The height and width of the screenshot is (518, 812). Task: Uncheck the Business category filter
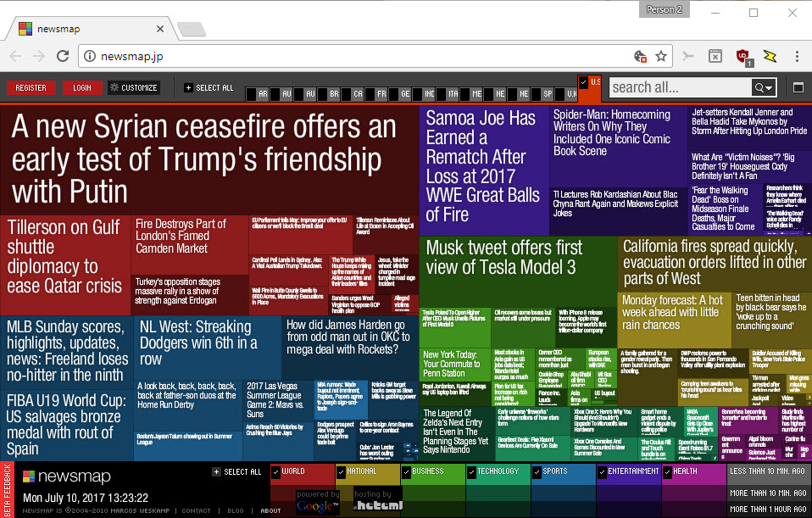pyautogui.click(x=407, y=472)
